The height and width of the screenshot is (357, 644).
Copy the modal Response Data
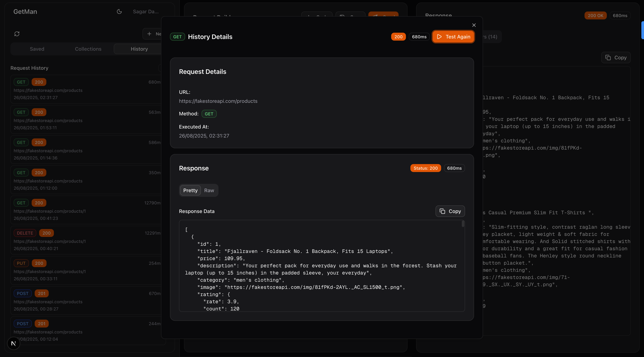(x=450, y=211)
